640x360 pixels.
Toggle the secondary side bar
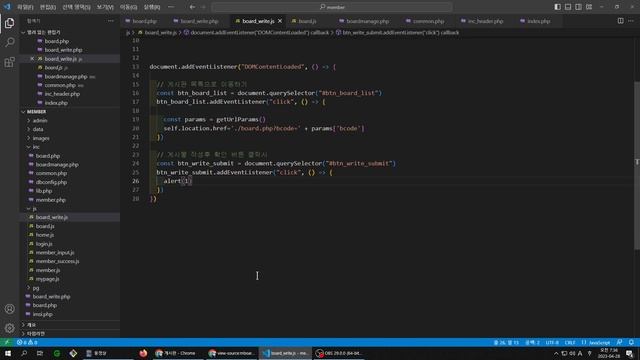[x=578, y=7]
